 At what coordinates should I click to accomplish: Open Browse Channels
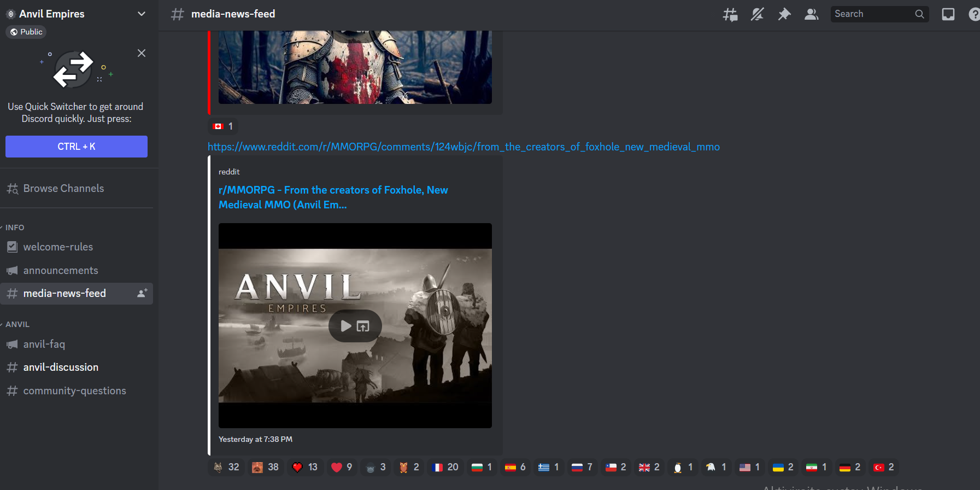[63, 189]
